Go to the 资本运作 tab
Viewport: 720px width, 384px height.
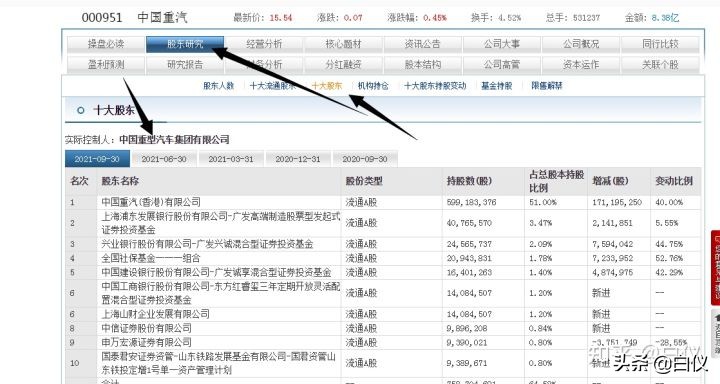[x=581, y=65]
